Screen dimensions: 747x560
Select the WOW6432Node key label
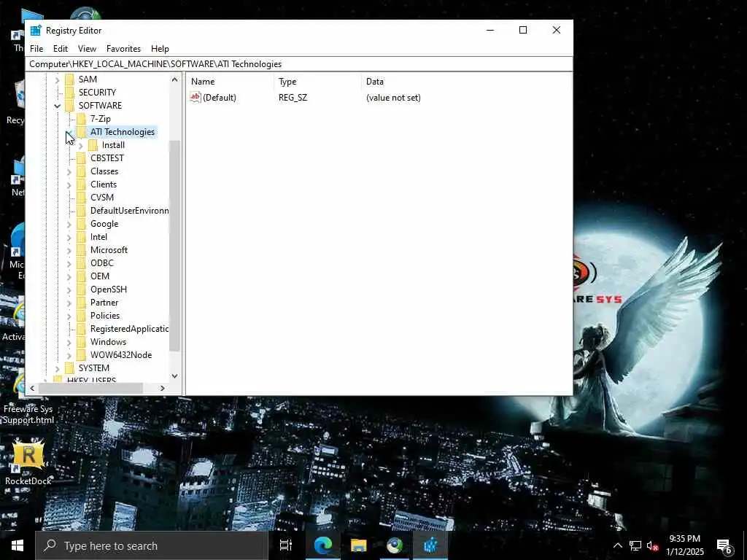tap(121, 355)
